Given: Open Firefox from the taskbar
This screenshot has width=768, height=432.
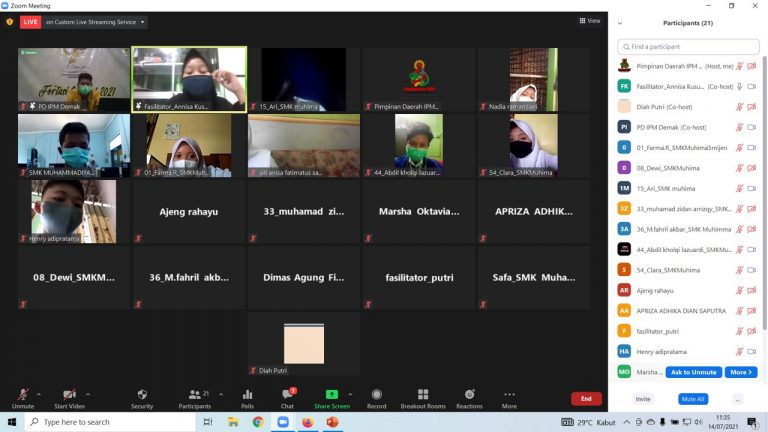Looking at the screenshot, I should click(308, 422).
